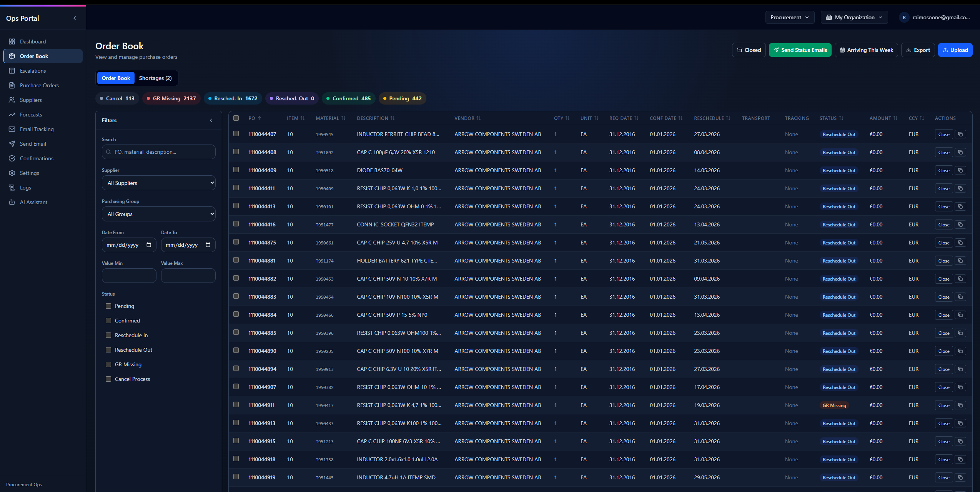The height and width of the screenshot is (492, 980).
Task: Navigate to Suppliers via sidebar icon
Action: coord(31,100)
